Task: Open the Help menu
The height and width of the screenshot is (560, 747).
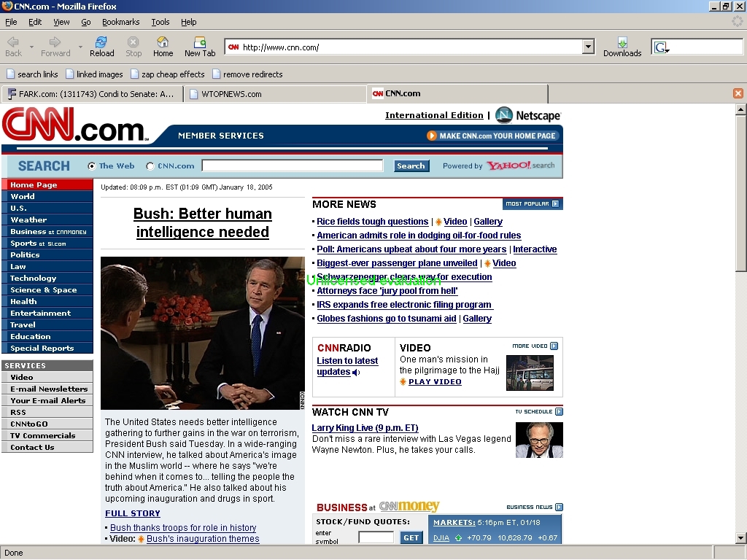Action: (189, 22)
